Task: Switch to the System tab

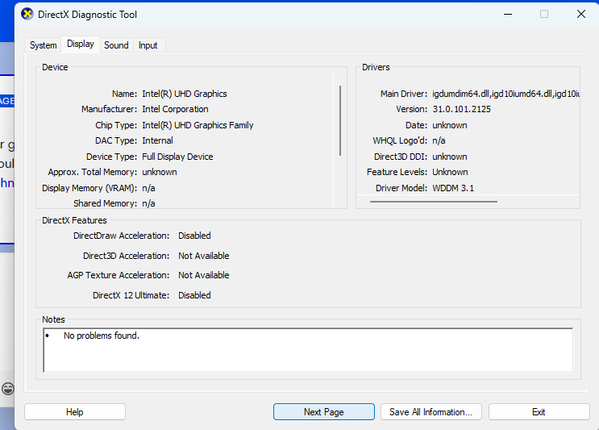Action: [43, 45]
